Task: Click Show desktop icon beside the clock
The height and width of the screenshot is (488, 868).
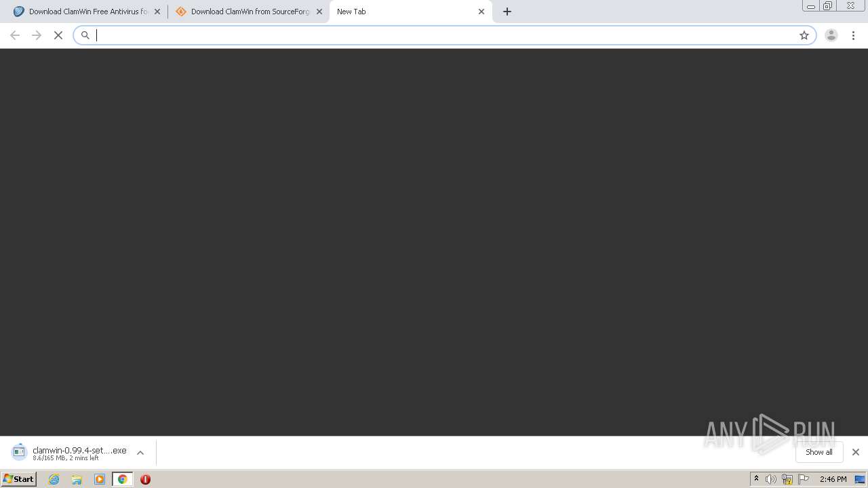Action: (x=861, y=479)
